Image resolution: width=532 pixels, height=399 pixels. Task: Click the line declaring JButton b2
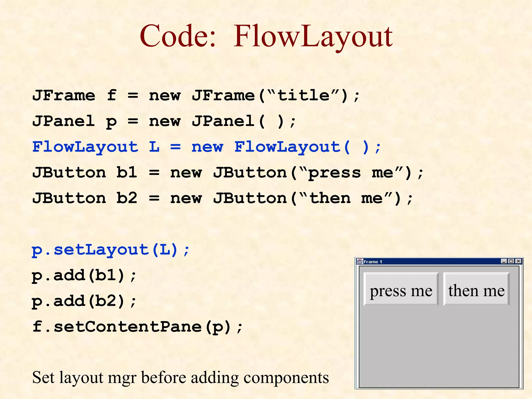[223, 199]
